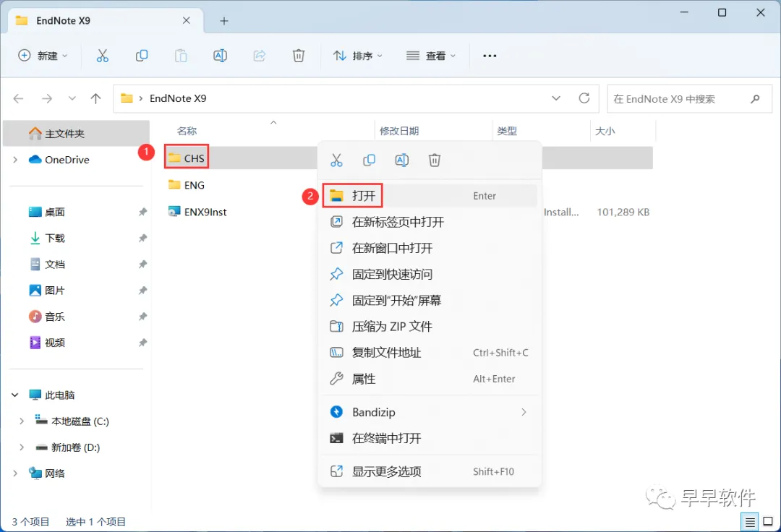Switch to details view icon in status bar
Viewport: 781px width, 532px height.
tap(750, 522)
